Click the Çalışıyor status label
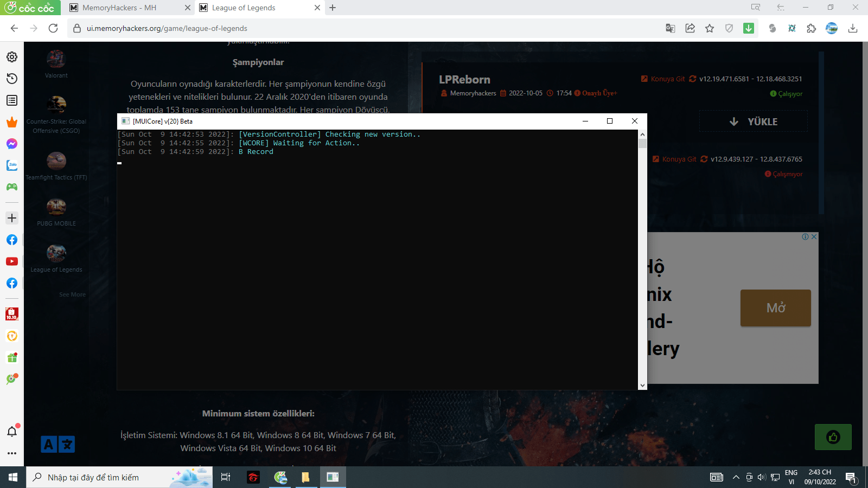Image resolution: width=868 pixels, height=488 pixels. 786,94
